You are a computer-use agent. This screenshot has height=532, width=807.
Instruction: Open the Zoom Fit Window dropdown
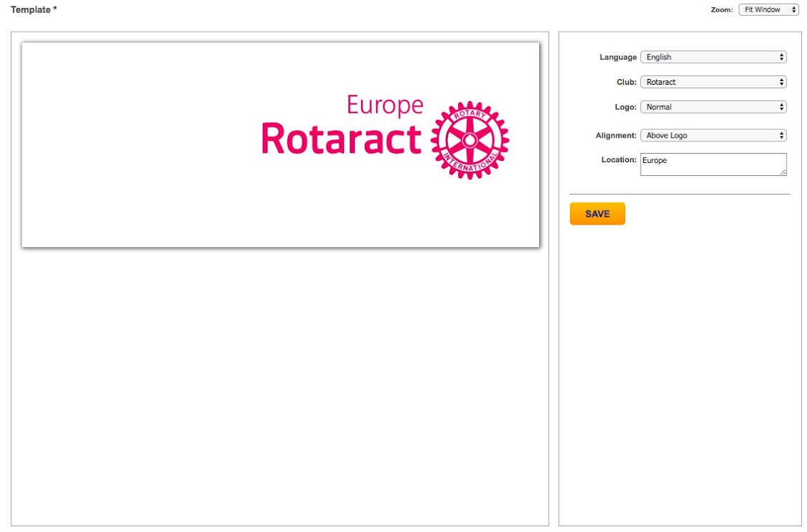pyautogui.click(x=768, y=10)
